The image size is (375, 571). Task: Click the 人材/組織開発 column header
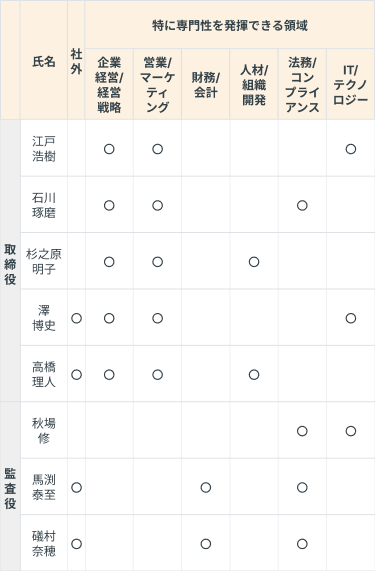[254, 85]
